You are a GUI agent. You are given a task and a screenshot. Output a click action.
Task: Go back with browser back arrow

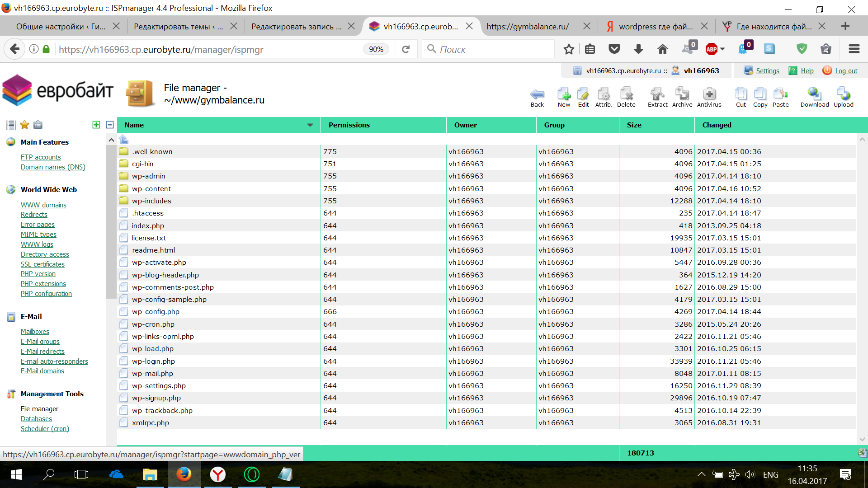click(x=14, y=49)
